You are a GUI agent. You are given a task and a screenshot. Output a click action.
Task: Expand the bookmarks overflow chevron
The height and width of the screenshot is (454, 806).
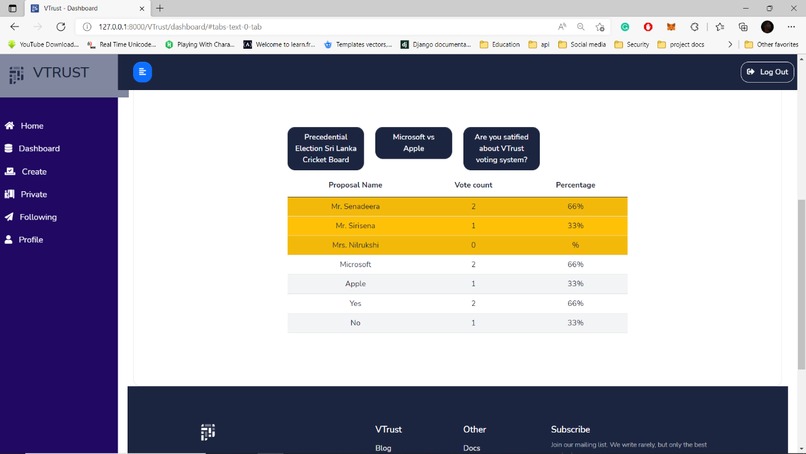click(730, 45)
